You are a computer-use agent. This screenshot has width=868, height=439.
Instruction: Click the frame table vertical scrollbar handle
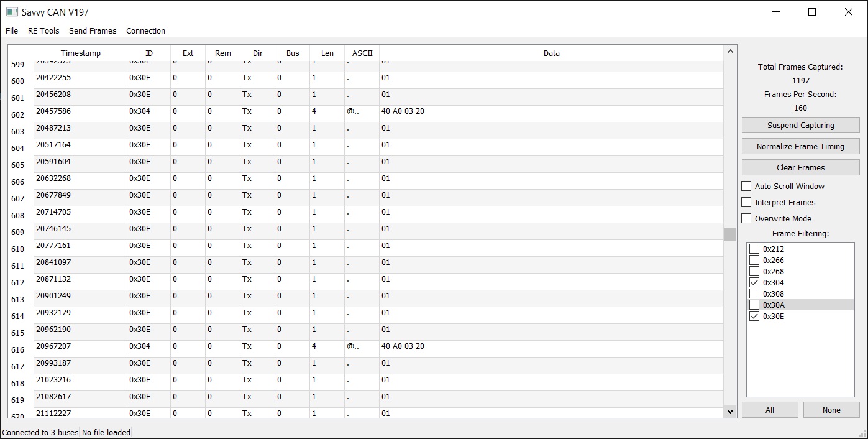pos(730,234)
